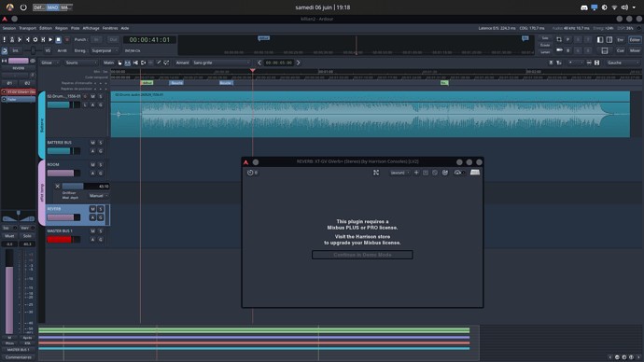Open the Édition menu

coord(46,28)
